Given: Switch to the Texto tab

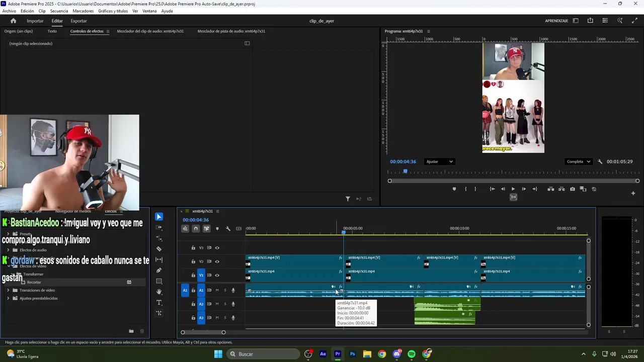Looking at the screenshot, I should pos(52,31).
